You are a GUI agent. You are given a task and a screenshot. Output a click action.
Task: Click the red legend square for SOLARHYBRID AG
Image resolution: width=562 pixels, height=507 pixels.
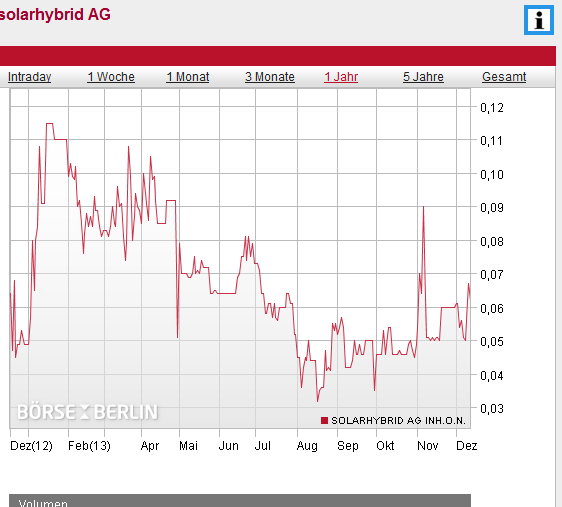pos(324,420)
